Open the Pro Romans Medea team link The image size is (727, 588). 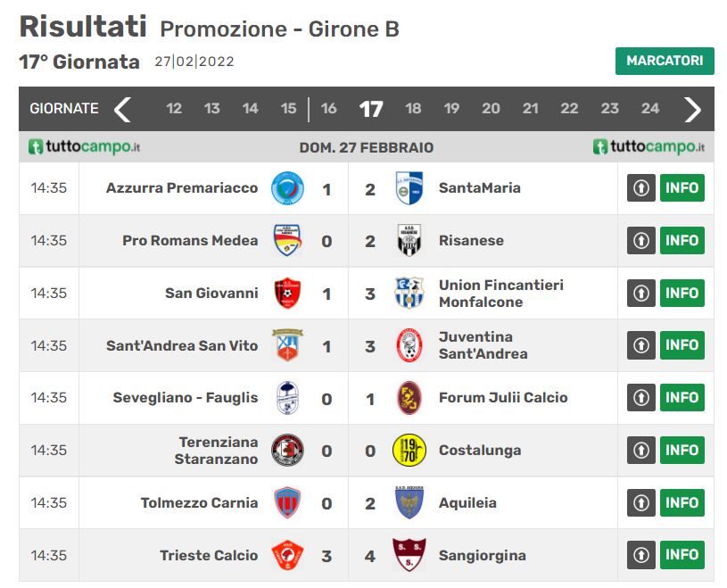coord(190,241)
